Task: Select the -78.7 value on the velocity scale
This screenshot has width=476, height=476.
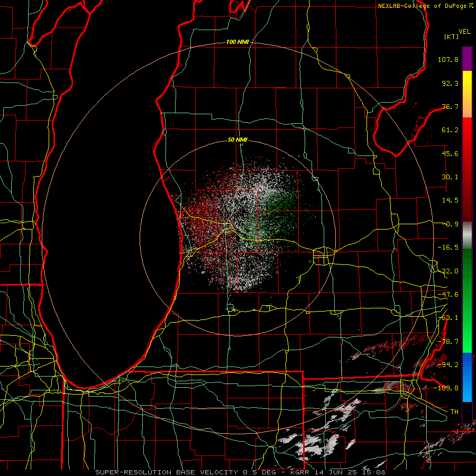Action: tap(448, 342)
